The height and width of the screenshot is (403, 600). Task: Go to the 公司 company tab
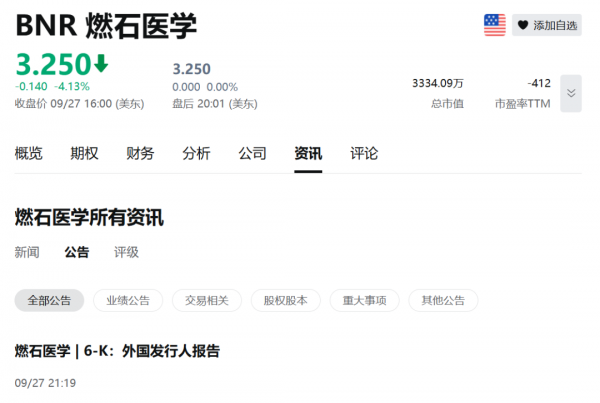tap(252, 153)
